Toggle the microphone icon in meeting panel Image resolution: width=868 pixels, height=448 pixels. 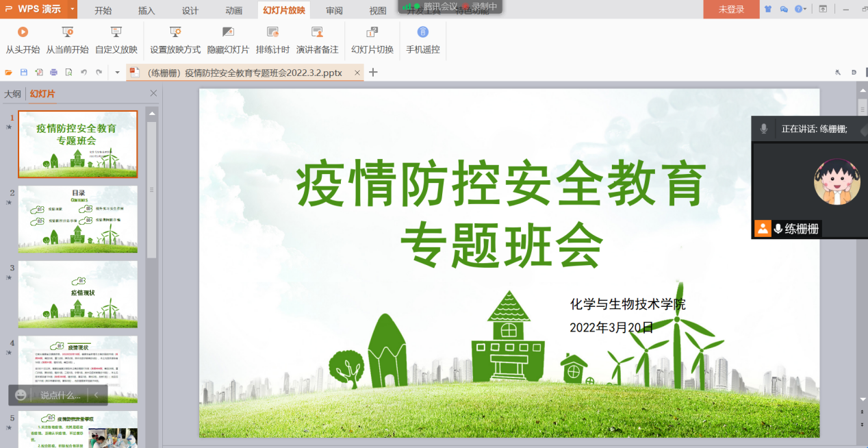point(764,129)
